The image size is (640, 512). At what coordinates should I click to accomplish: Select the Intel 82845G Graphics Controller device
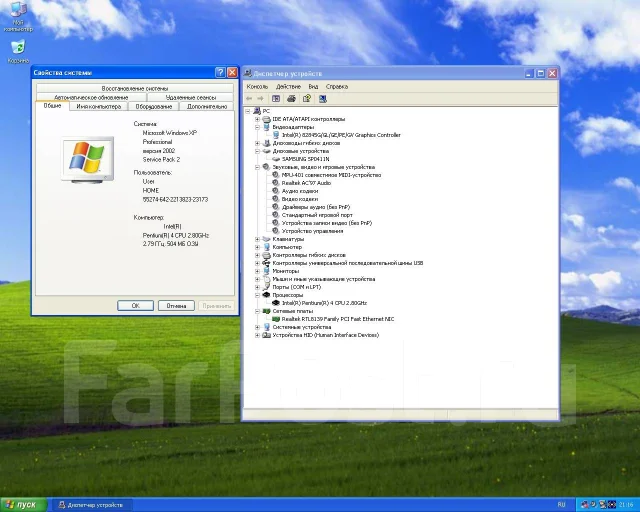click(341, 135)
